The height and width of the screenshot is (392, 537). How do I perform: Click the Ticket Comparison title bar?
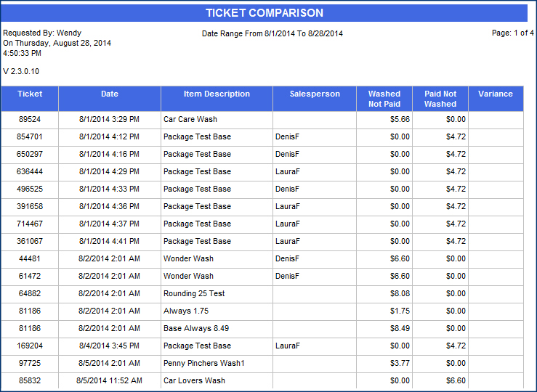click(265, 13)
